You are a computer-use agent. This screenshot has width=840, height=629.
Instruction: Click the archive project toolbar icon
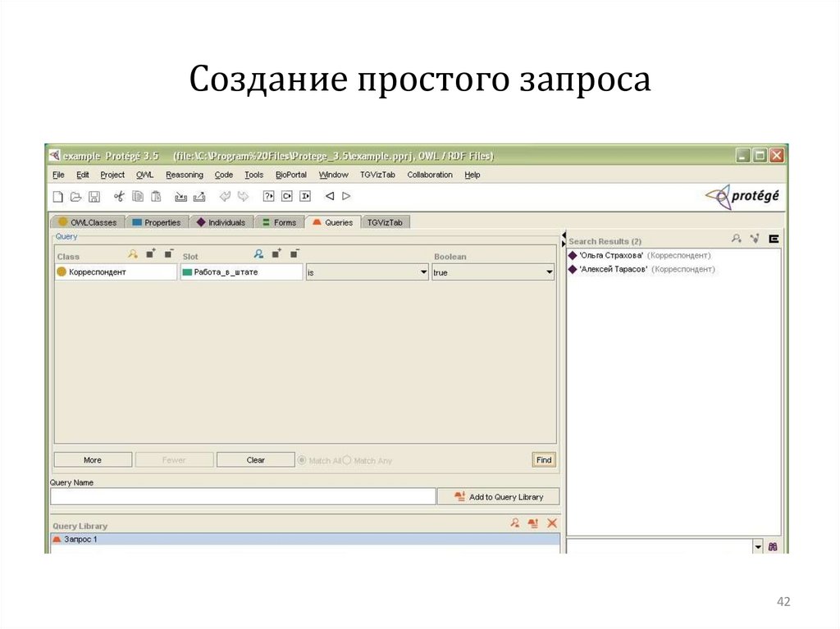tap(181, 197)
